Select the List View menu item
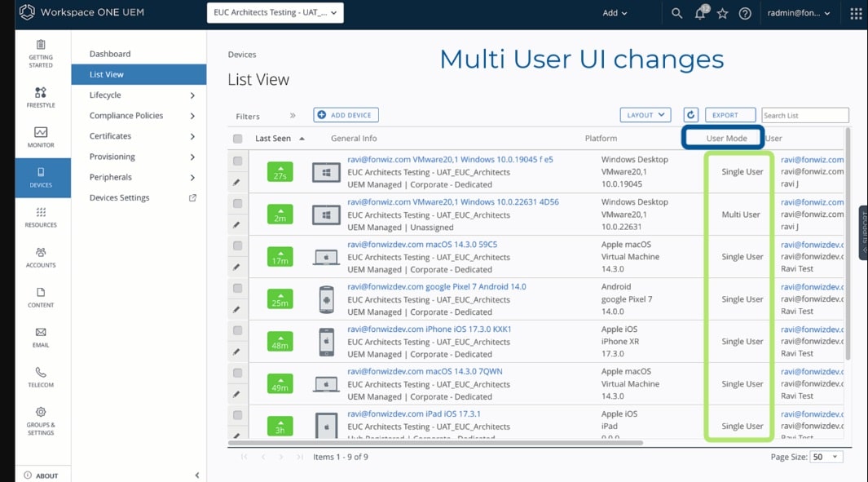The height and width of the screenshot is (482, 868). click(139, 74)
